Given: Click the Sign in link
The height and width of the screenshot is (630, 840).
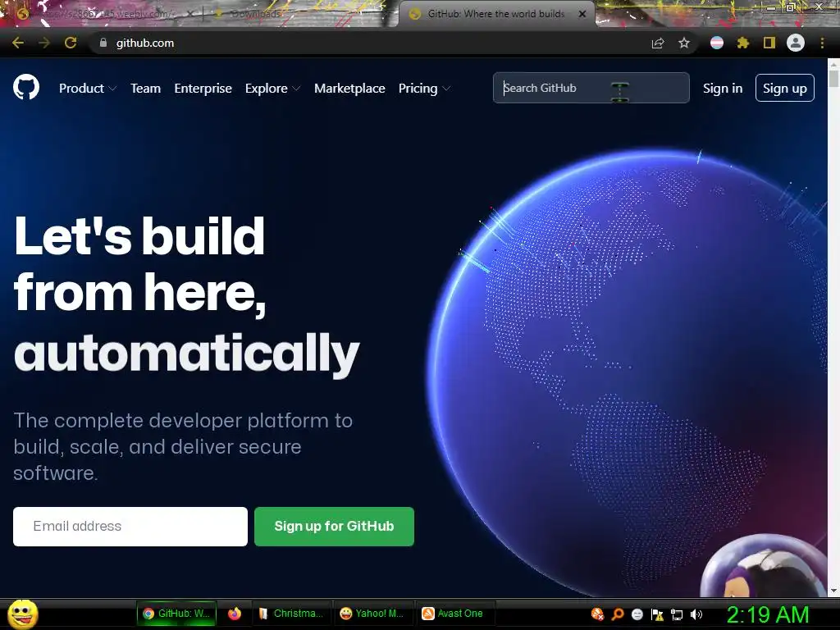Looking at the screenshot, I should [x=723, y=89].
